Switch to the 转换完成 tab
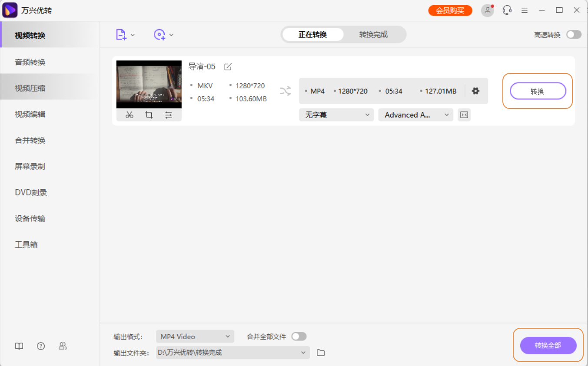This screenshot has height=366, width=588. click(x=374, y=34)
